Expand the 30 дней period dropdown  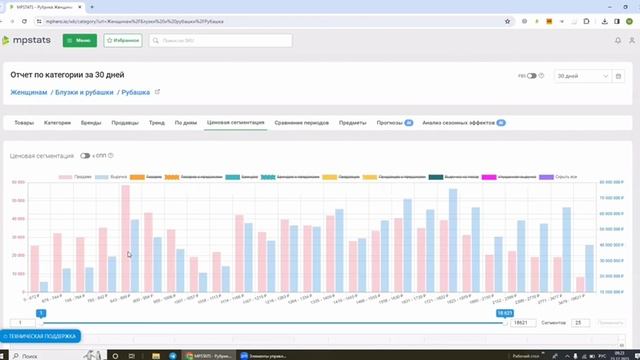582,76
